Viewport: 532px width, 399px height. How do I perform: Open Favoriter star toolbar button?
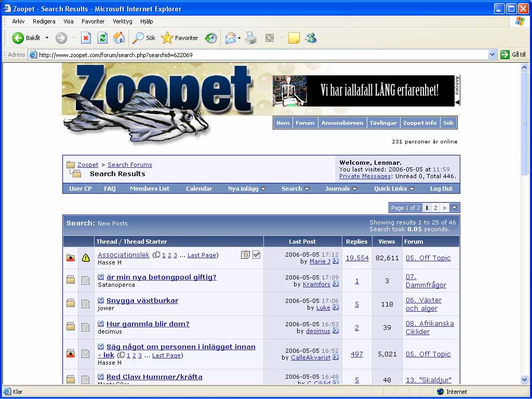click(179, 38)
